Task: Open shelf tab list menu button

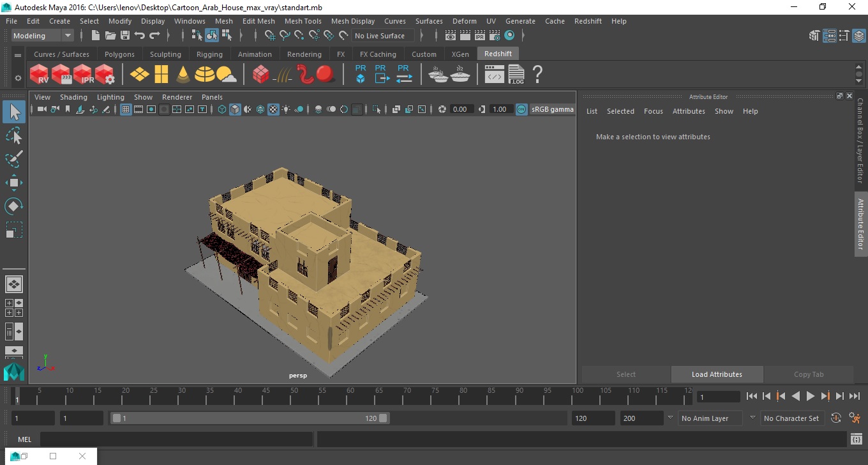Action: (x=18, y=55)
